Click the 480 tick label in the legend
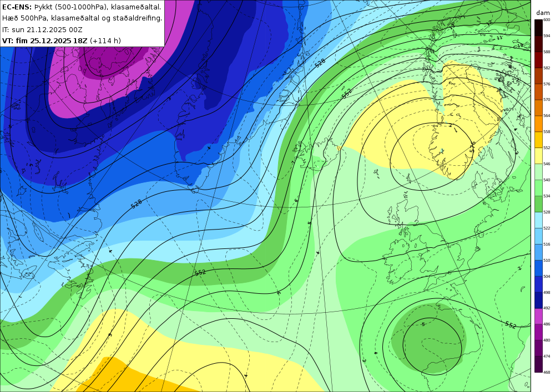Image resolution: width=555 pixels, height=392 pixels. tap(547, 340)
